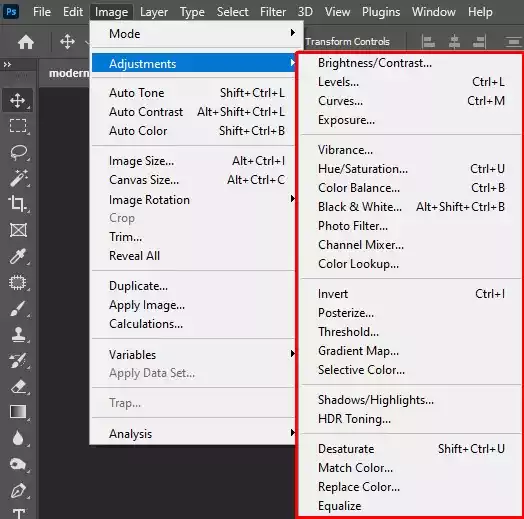Open the File menu
The image size is (524, 519).
pos(42,12)
